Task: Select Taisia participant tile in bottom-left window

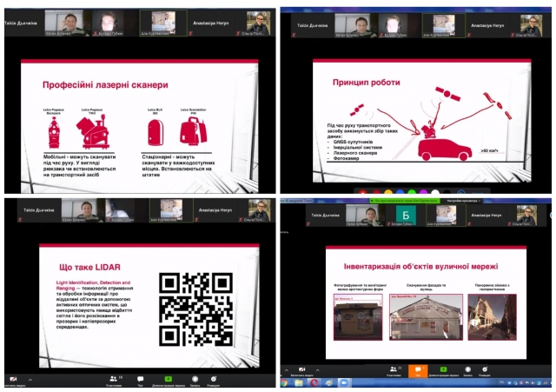Action: click(38, 210)
